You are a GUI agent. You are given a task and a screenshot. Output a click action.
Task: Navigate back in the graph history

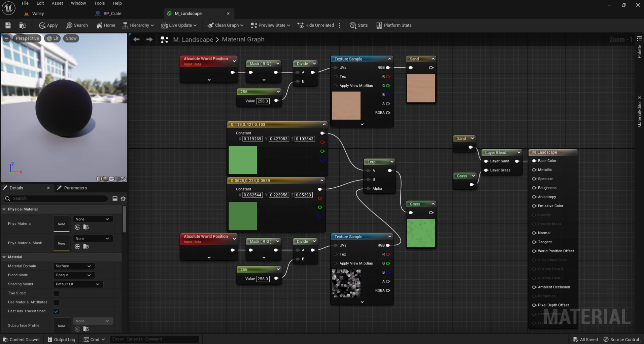(136, 39)
